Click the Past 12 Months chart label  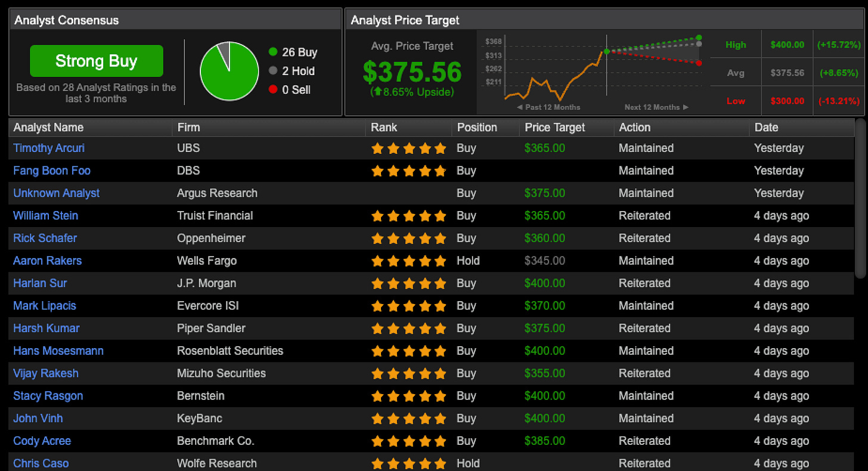(x=548, y=107)
